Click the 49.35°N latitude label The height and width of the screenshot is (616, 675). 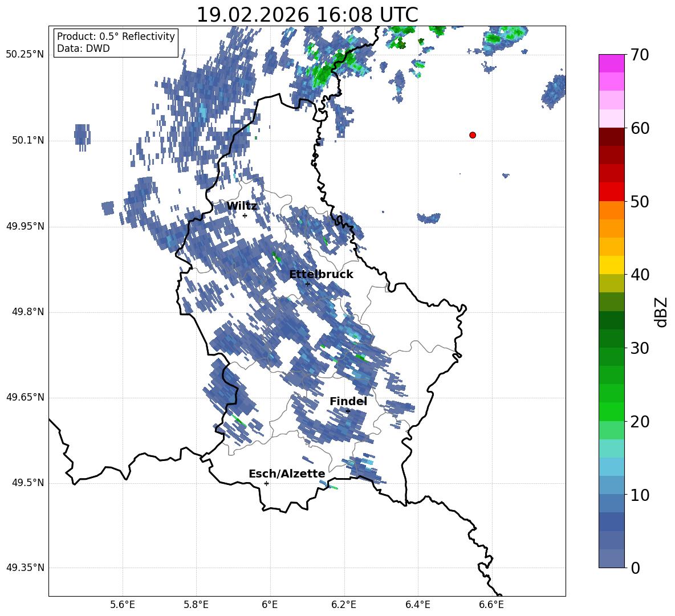(25, 568)
